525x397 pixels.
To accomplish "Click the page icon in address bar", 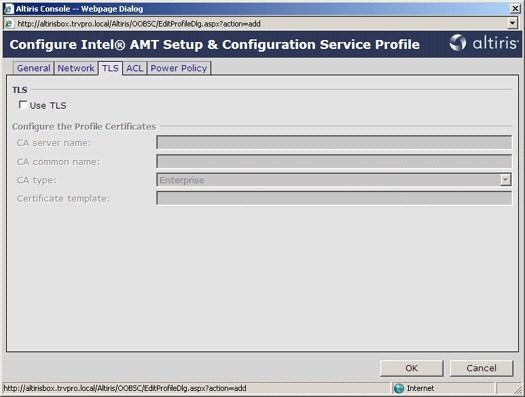I will click(9, 23).
